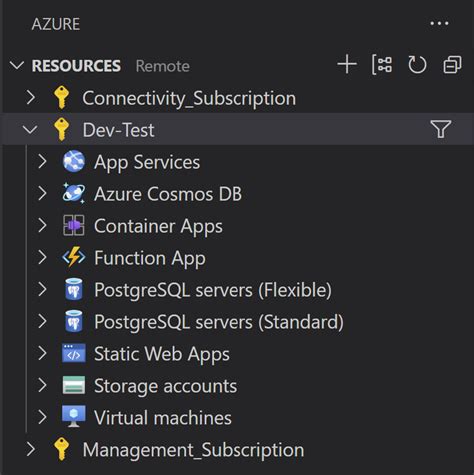Collapse the RESOURCES section chevron
This screenshot has width=474, height=475.
point(17,65)
